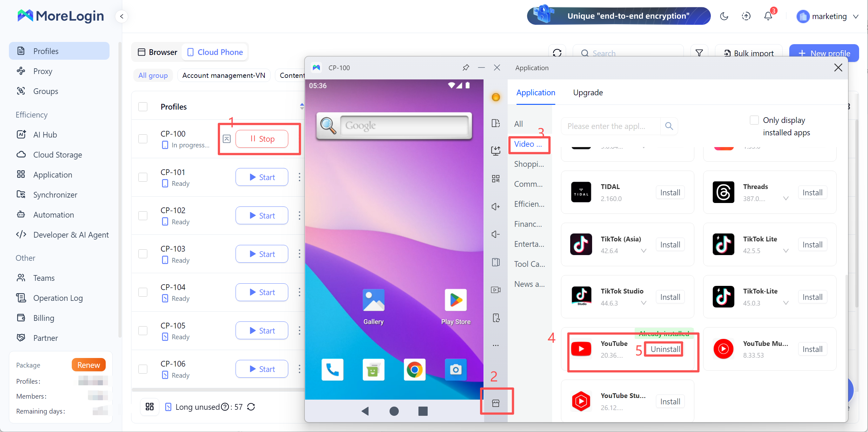The width and height of the screenshot is (868, 432).
Task: Decrease phone volume
Action: (496, 234)
